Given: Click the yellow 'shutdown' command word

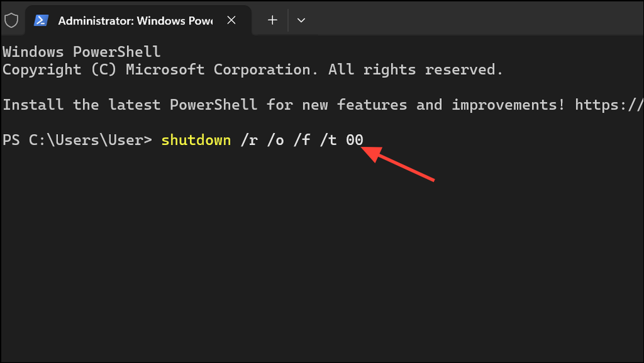Looking at the screenshot, I should (196, 140).
